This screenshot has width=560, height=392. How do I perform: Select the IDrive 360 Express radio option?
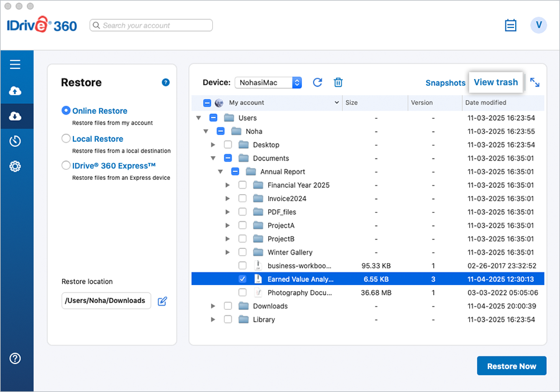pos(66,166)
